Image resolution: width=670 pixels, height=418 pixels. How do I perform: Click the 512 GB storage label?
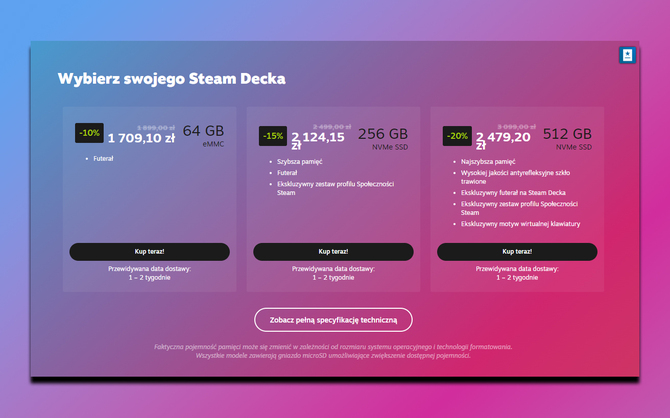567,134
